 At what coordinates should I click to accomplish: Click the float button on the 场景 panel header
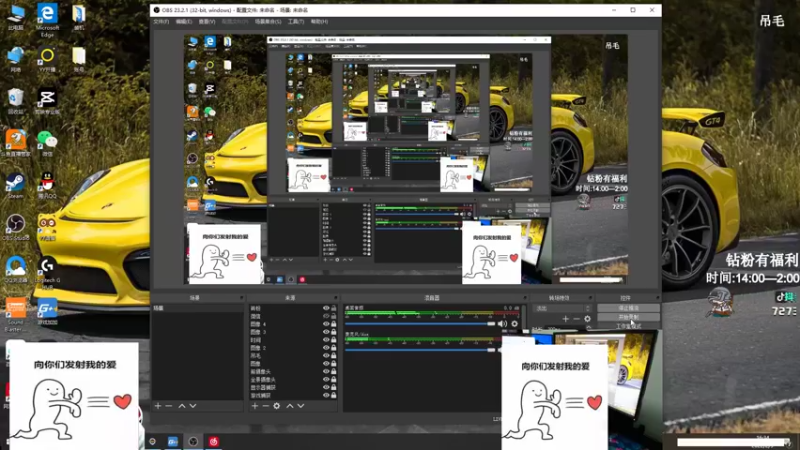point(241,298)
